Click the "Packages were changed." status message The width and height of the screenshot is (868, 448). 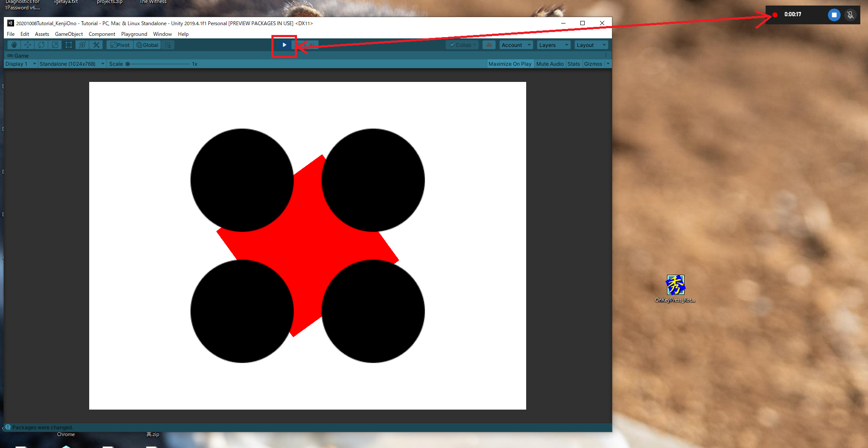click(x=43, y=427)
